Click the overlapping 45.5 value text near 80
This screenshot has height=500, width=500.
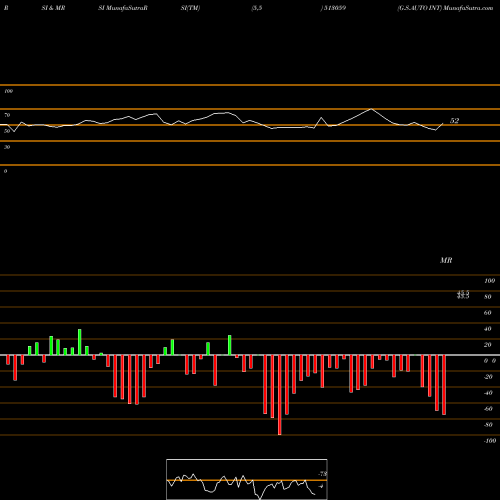pyautogui.click(x=463, y=294)
